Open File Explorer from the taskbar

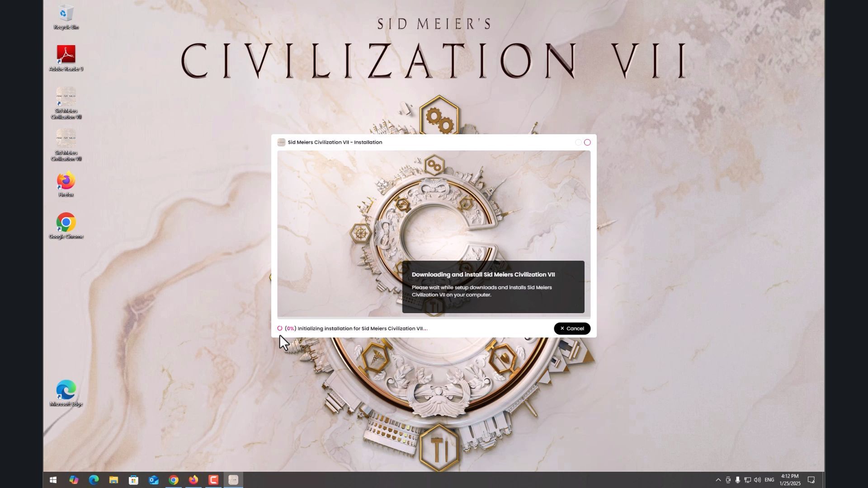(113, 480)
